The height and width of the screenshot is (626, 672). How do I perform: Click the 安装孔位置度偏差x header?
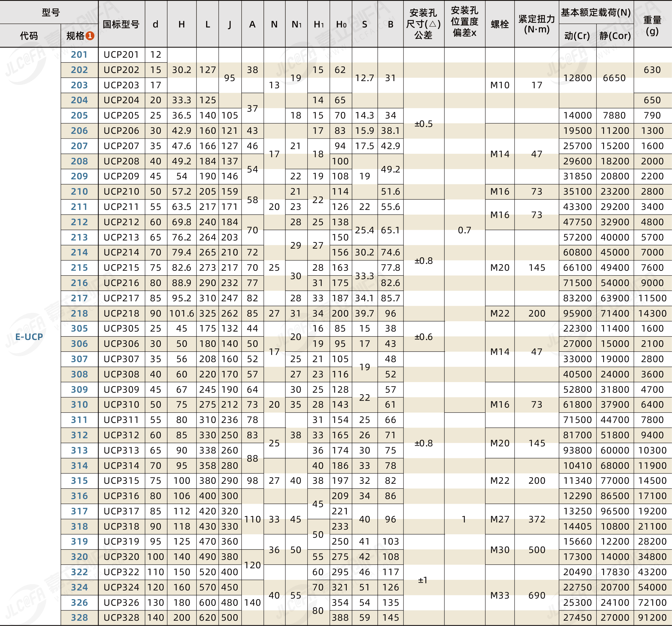[464, 22]
